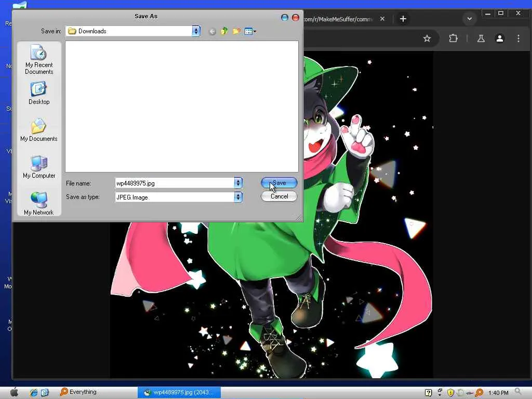This screenshot has height=399, width=532.
Task: Click the File name text field
Action: pyautogui.click(x=175, y=183)
